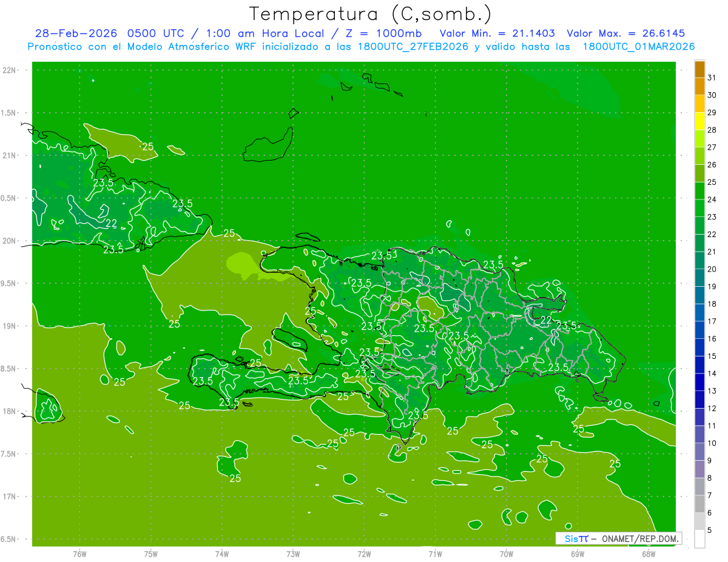
Task: Click the "76W" longitude label
Action: pyautogui.click(x=79, y=554)
